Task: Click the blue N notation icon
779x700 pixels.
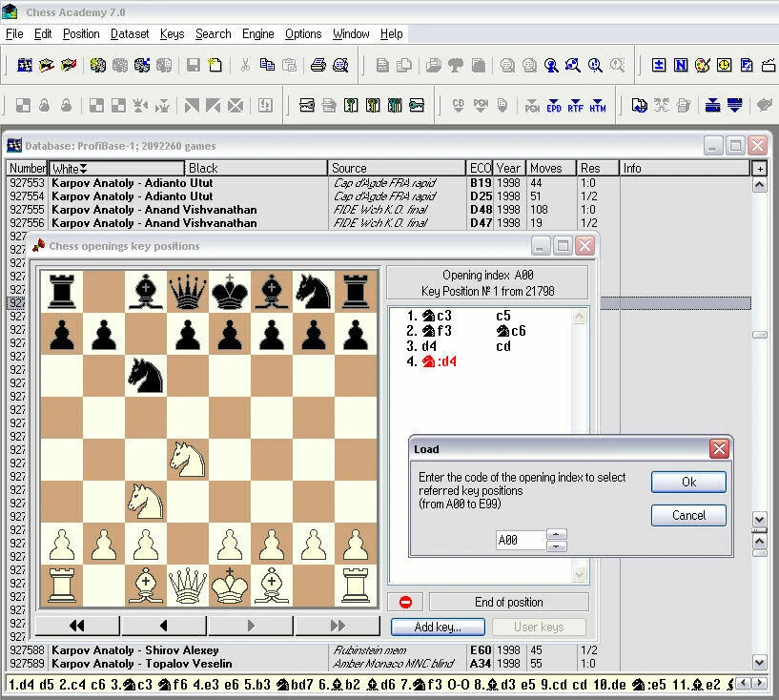Action: click(681, 66)
